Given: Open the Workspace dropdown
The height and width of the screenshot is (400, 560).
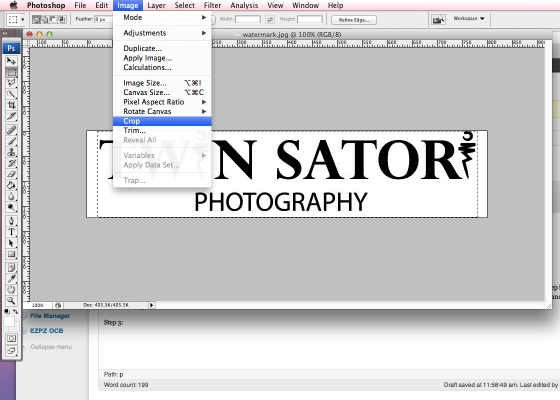Looking at the screenshot, I should click(469, 18).
